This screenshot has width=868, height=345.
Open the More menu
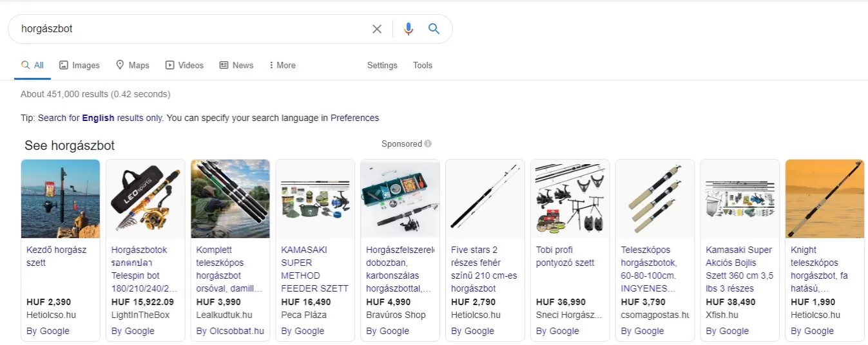coord(282,65)
